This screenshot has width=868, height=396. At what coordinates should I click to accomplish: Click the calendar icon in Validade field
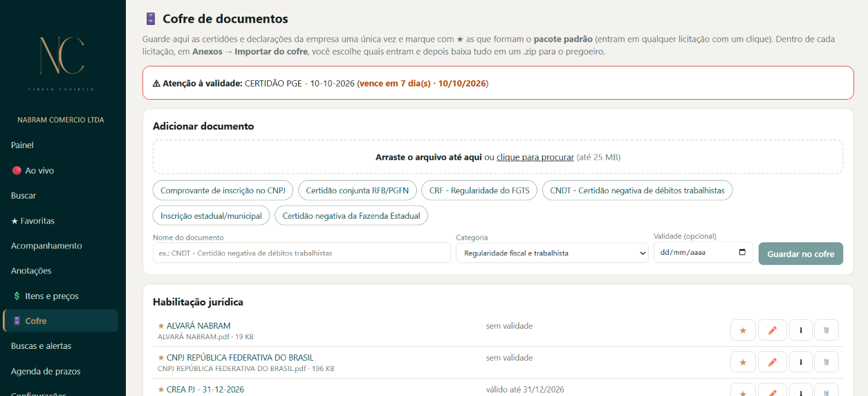coord(743,253)
